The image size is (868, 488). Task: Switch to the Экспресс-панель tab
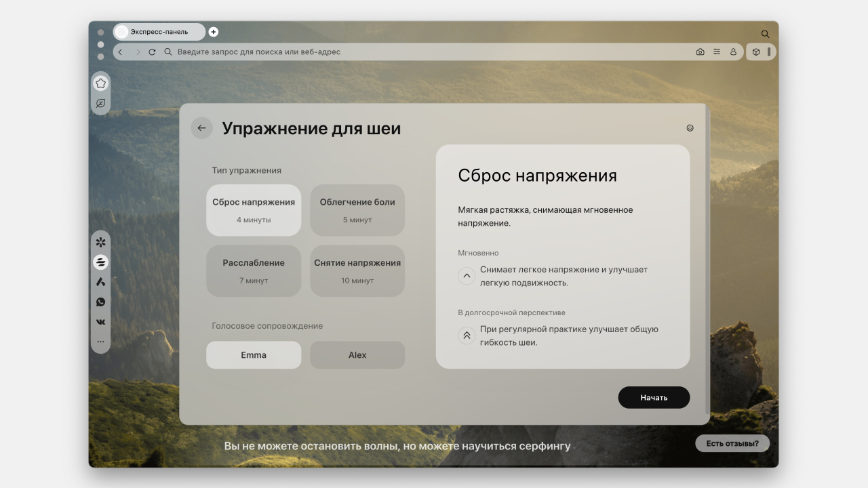(x=159, y=32)
